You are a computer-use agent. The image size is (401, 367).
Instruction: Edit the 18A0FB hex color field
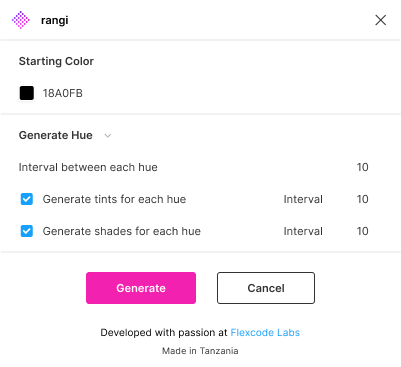click(x=63, y=93)
